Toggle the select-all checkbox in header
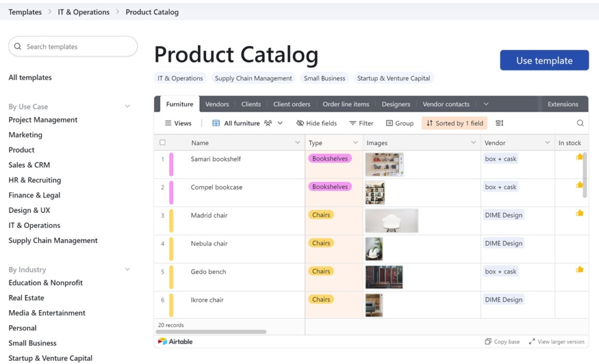Screen dimensions: 599x364 [163, 143]
